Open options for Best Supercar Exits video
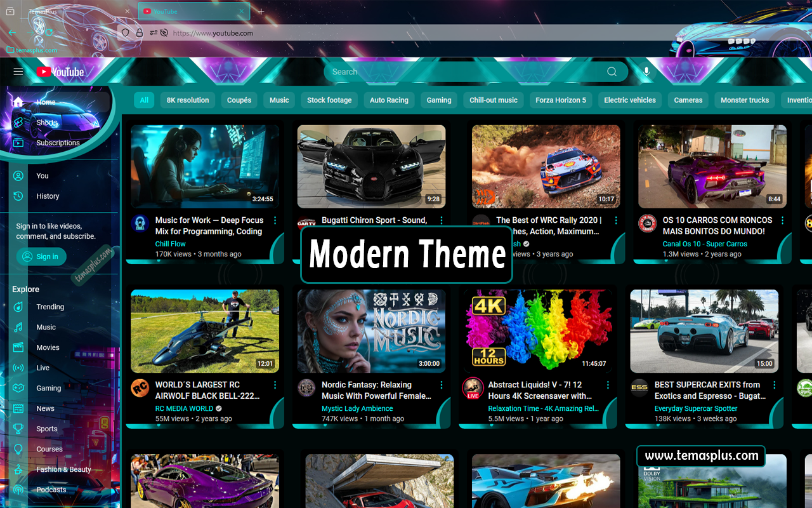Screen dimensions: 812x508 [x=774, y=385]
